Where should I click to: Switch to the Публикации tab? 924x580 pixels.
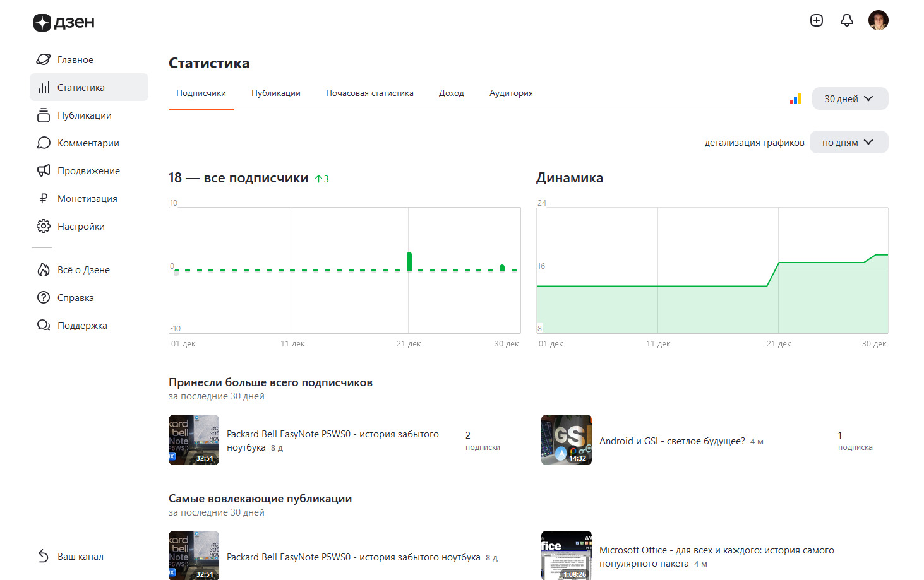[276, 93]
